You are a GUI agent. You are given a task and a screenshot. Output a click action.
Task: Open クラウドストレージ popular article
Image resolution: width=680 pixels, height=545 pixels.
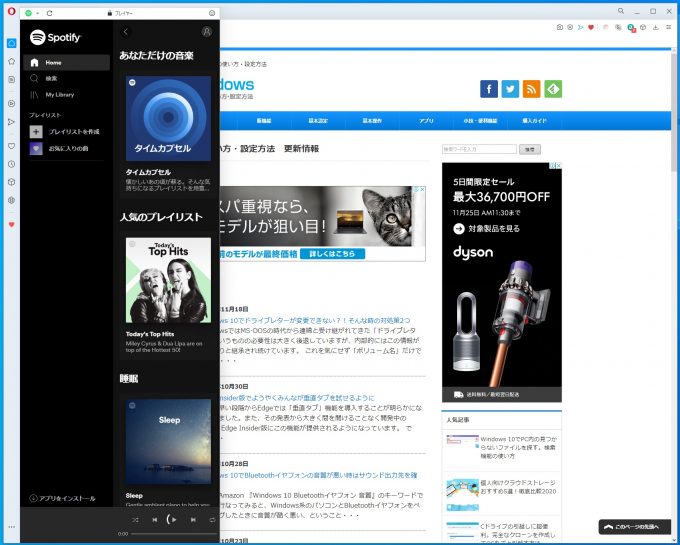click(x=518, y=487)
